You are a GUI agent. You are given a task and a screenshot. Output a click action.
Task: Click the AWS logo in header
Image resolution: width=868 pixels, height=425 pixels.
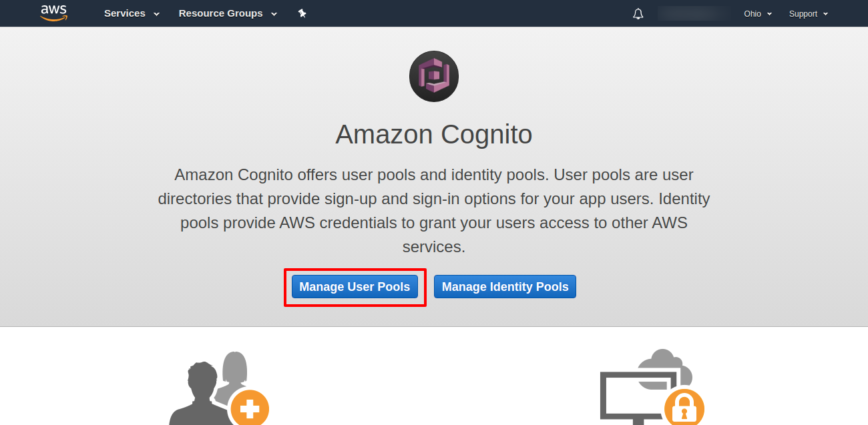[54, 13]
